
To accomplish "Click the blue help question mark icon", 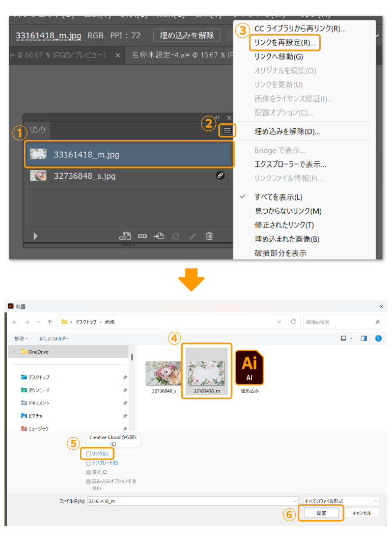I will tap(379, 338).
